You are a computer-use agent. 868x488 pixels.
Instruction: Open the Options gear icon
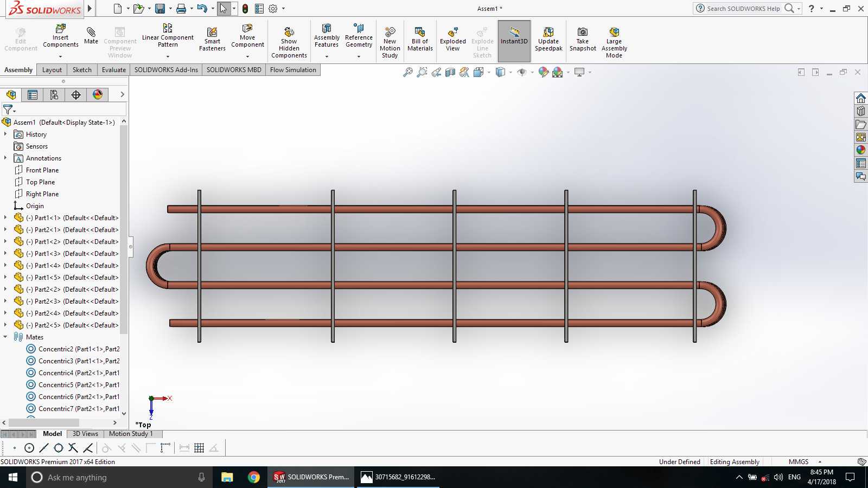273,9
